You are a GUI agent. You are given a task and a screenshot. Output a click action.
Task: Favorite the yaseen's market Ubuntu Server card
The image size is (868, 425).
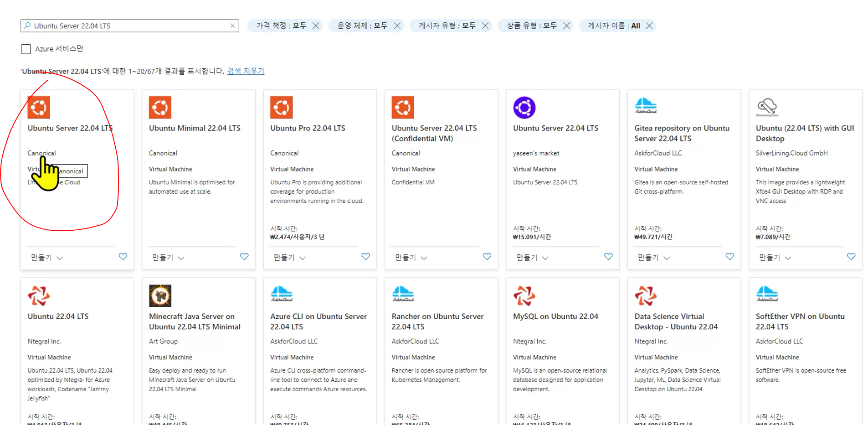point(608,257)
